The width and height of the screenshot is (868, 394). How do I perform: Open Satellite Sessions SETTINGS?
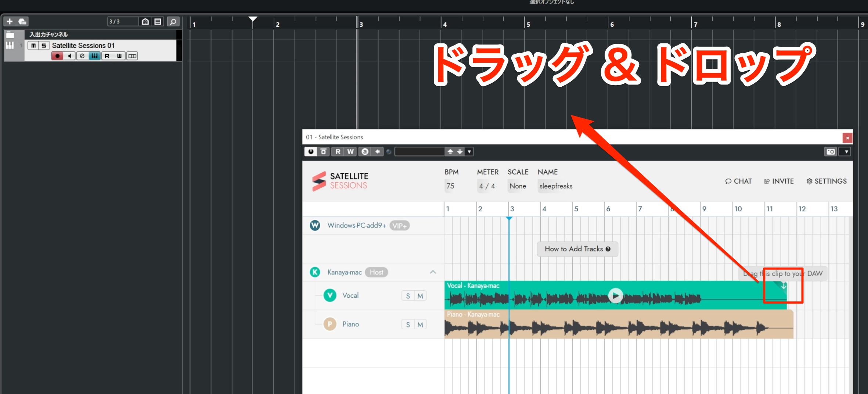pos(826,181)
